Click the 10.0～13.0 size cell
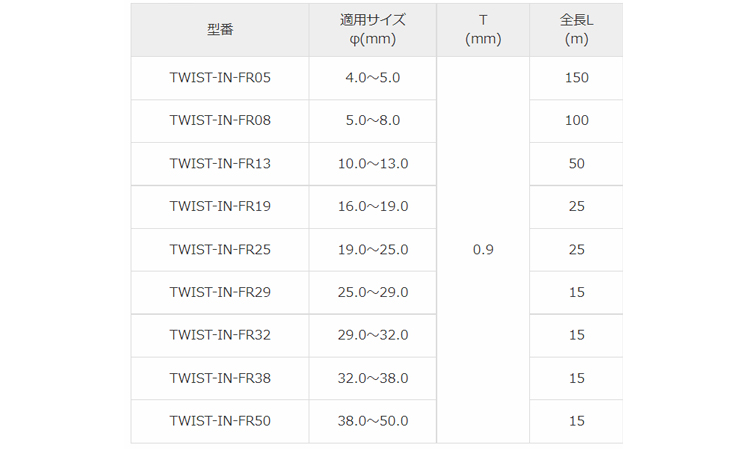Image resolution: width=750 pixels, height=450 pixels. (374, 164)
